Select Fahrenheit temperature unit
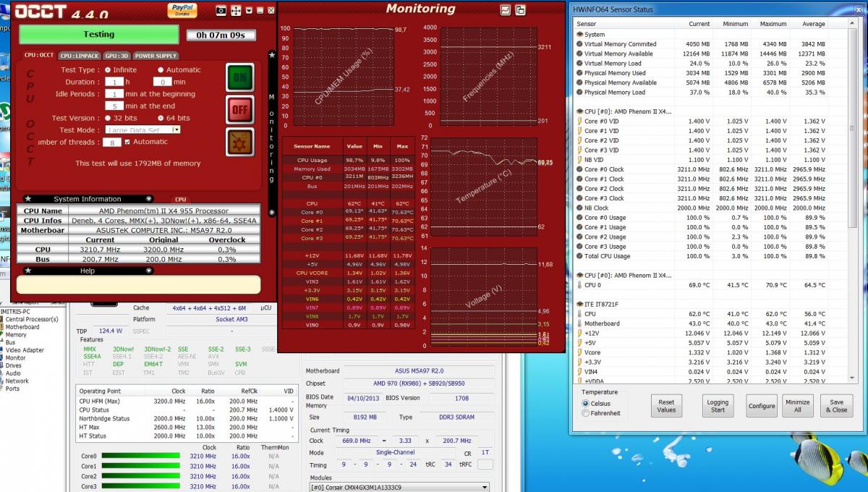 585,413
